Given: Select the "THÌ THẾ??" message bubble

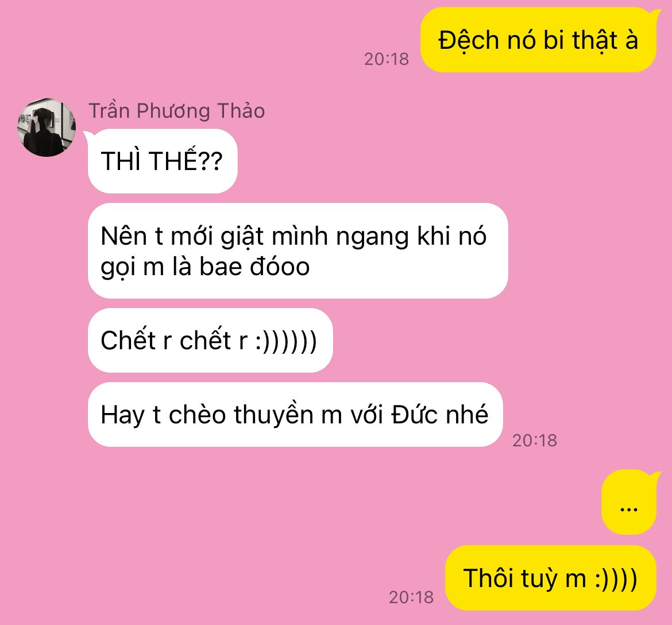Looking at the screenshot, I should 163,161.
